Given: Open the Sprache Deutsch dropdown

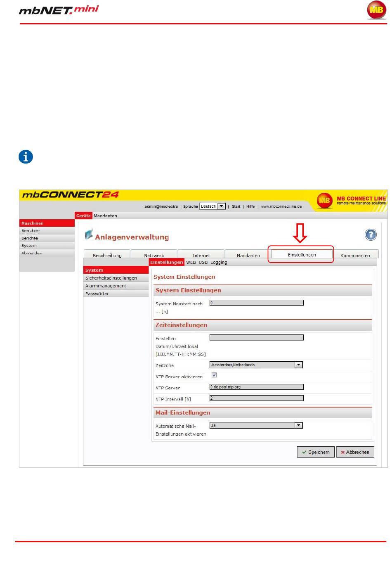Looking at the screenshot, I should [213, 206].
